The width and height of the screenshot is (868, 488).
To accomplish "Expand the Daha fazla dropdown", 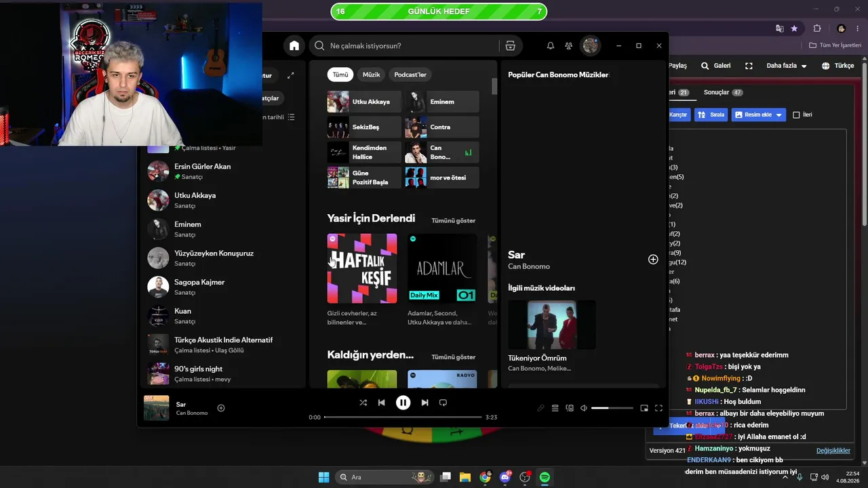I will (x=787, y=66).
